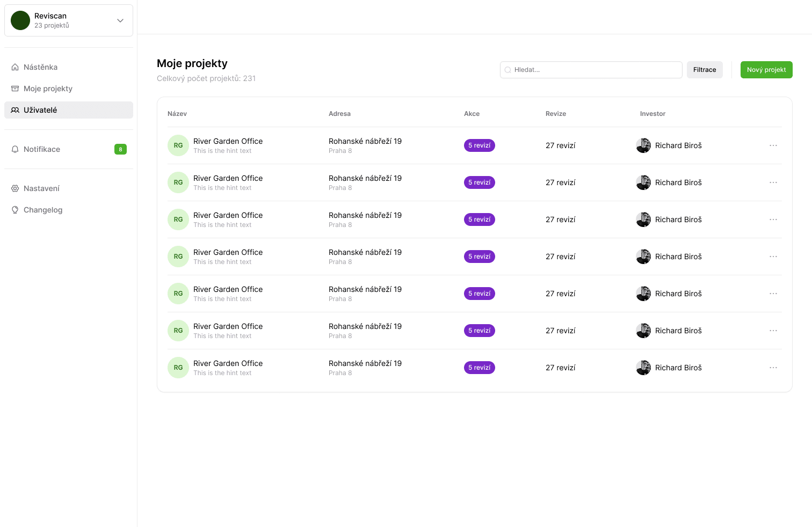The image size is (812, 527).
Task: Click the purple 5 revizí badge in row one
Action: [479, 145]
